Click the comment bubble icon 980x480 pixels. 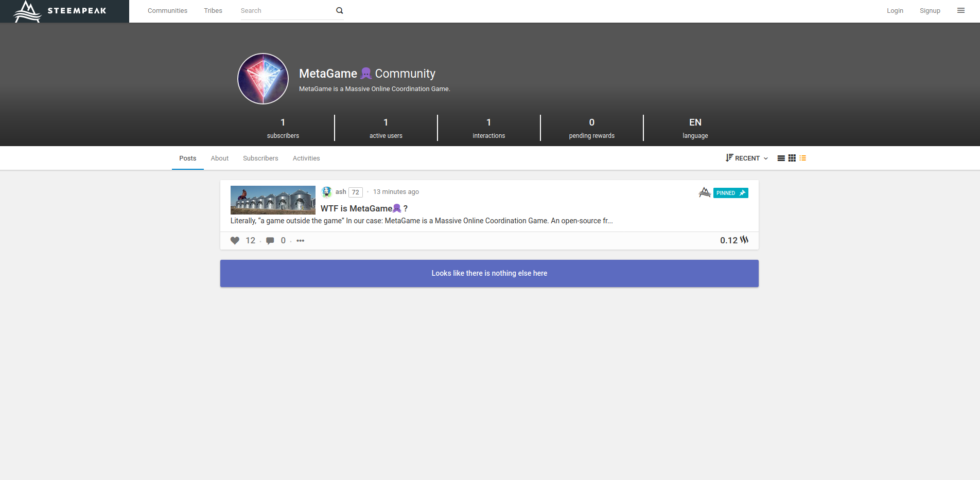(x=270, y=241)
